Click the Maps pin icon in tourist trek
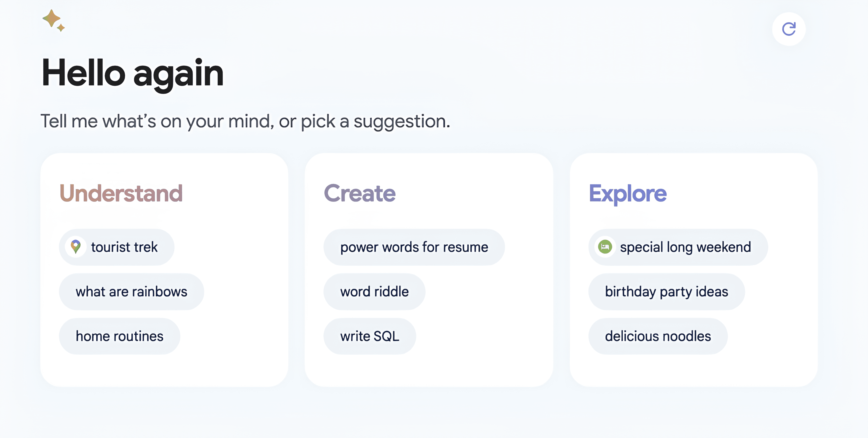The image size is (868, 438). point(76,247)
